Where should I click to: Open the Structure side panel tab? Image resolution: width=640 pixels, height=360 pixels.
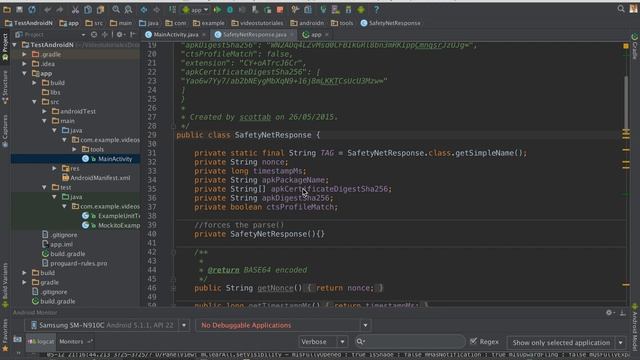coord(5,87)
